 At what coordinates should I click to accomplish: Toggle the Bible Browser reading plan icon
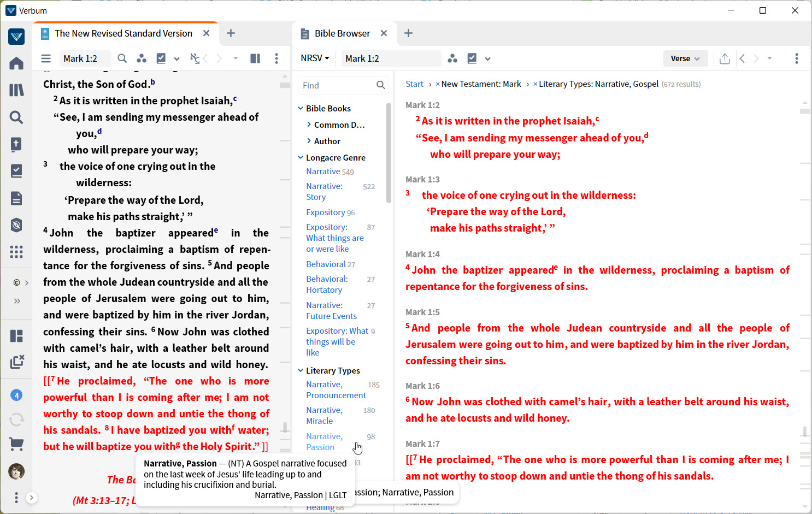pyautogui.click(x=472, y=58)
